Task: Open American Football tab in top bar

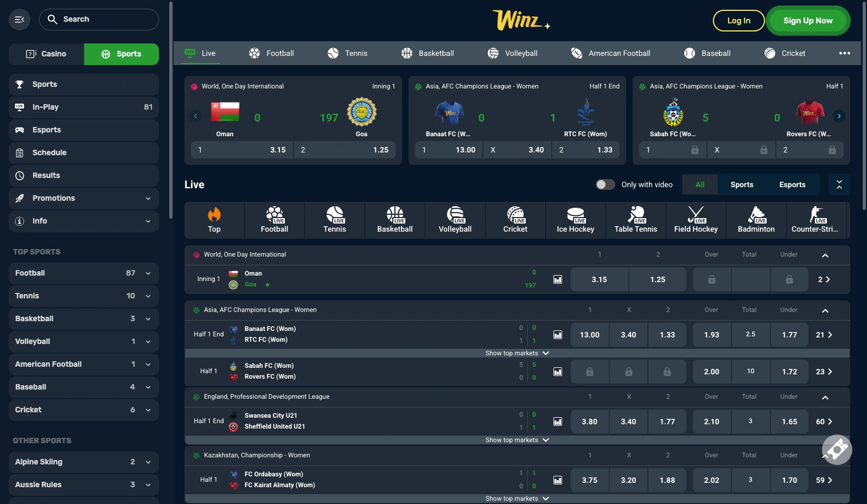Action: (x=610, y=53)
